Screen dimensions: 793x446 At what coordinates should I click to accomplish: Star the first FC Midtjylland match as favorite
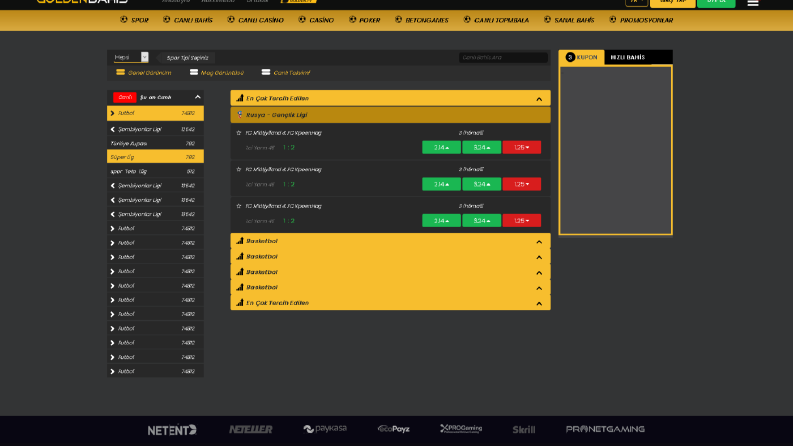239,133
